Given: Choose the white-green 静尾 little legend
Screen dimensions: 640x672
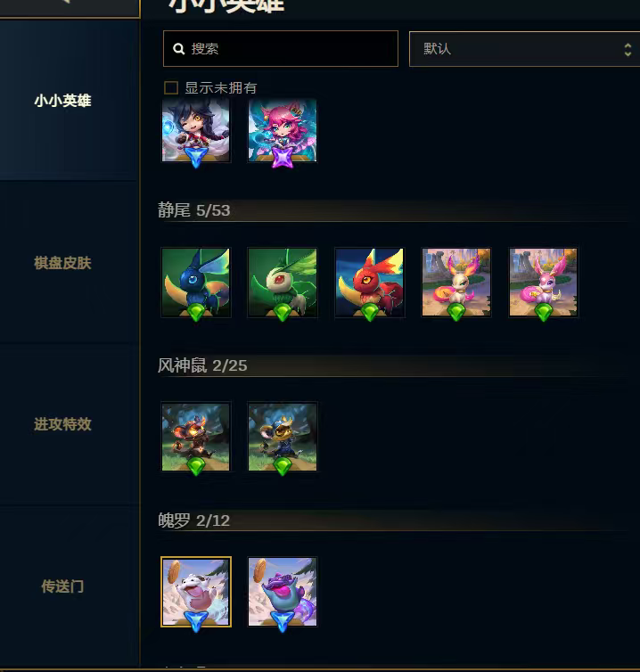Looking at the screenshot, I should click(283, 283).
